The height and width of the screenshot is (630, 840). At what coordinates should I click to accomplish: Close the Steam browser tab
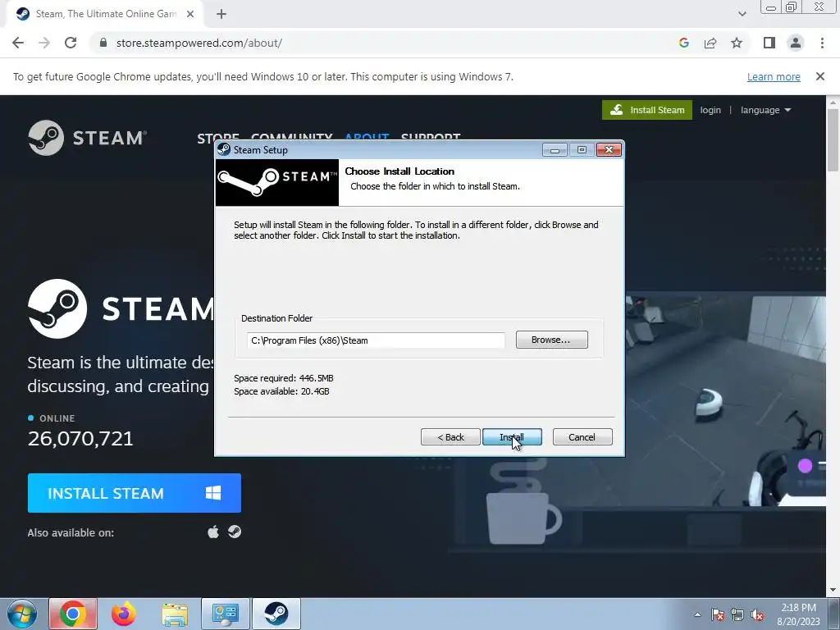coord(190,15)
